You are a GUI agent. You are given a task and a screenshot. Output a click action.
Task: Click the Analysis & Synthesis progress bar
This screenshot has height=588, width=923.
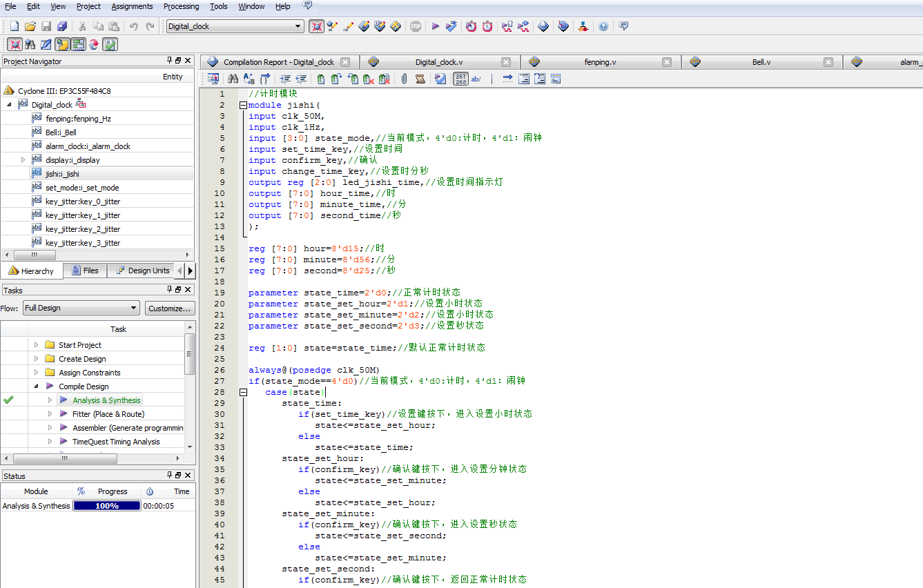coord(107,506)
